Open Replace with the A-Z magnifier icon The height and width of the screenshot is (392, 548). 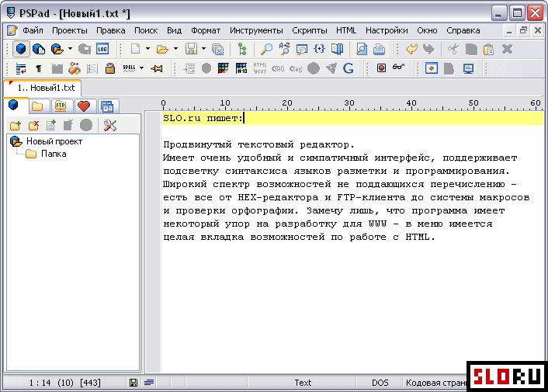tap(284, 49)
